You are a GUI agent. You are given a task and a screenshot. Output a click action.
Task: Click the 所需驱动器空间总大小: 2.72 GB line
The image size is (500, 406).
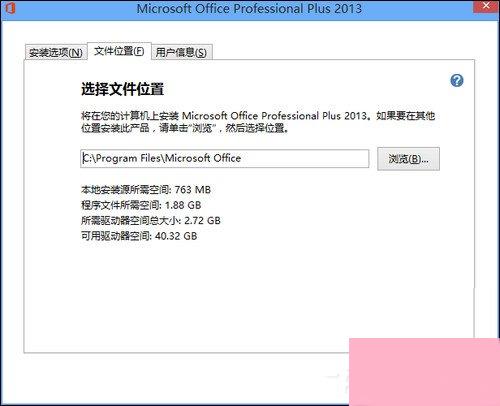tap(151, 220)
